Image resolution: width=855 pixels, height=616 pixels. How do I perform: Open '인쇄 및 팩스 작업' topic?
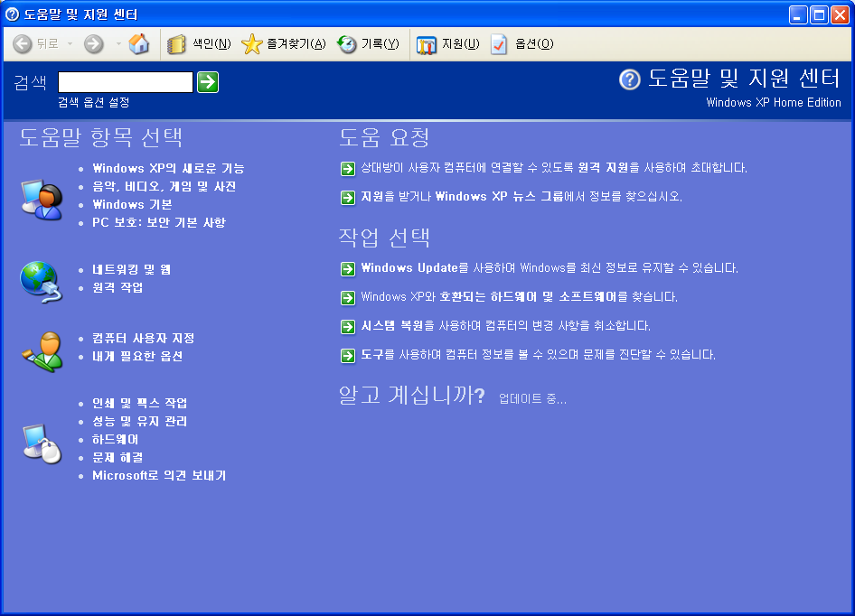pos(139,403)
